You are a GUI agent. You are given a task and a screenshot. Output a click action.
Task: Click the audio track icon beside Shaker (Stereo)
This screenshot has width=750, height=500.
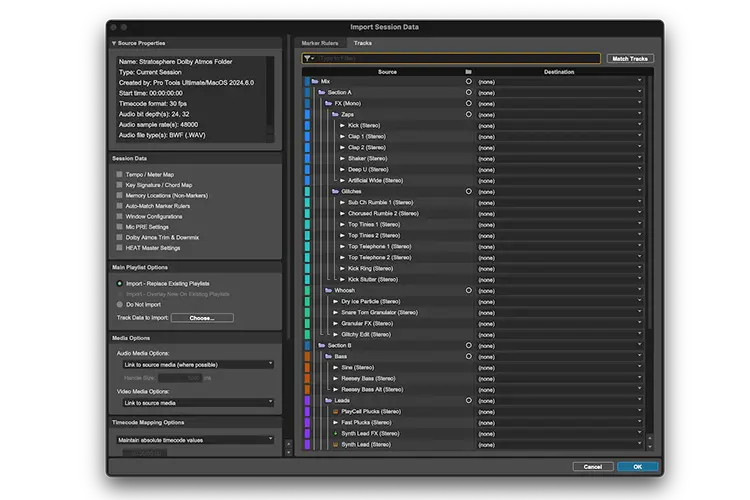(342, 158)
